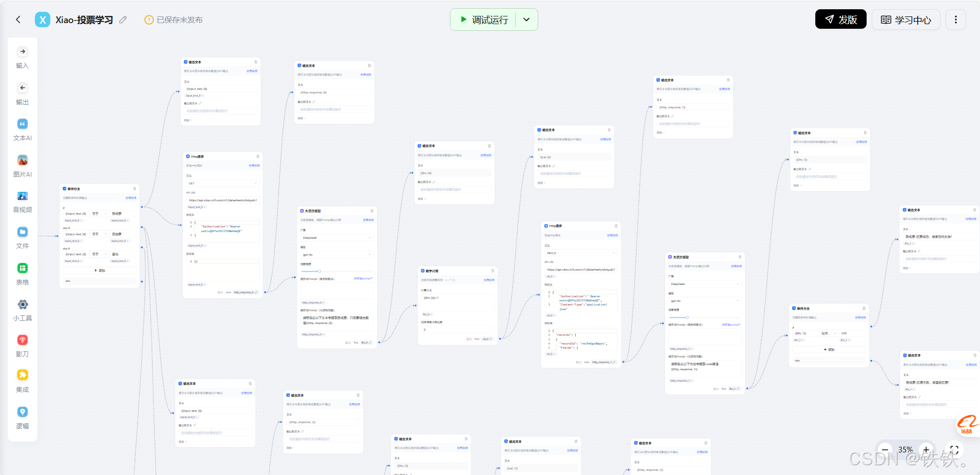Screen dimensions: 980x475
Task: Open 等于 dropdown in the 赞成票 row
Action: tap(99, 214)
